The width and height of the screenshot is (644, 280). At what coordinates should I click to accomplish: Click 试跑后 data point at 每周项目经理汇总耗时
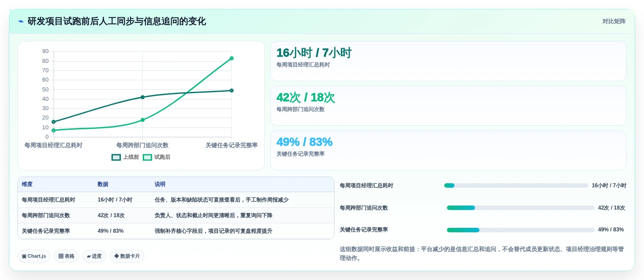[x=54, y=130]
